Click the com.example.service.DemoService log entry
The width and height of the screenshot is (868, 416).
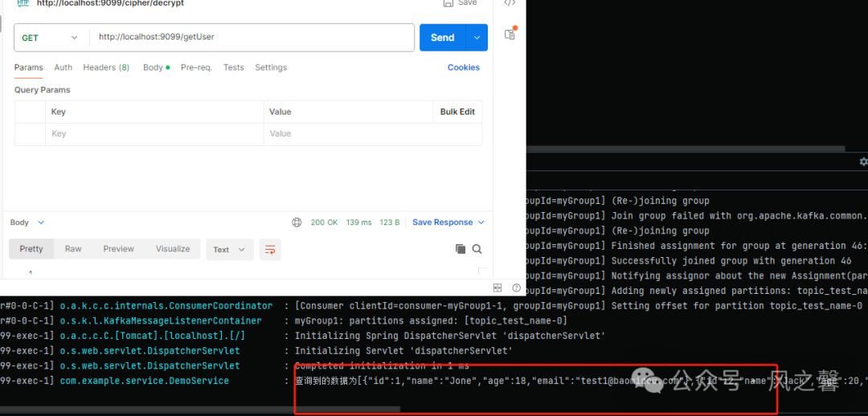click(145, 381)
